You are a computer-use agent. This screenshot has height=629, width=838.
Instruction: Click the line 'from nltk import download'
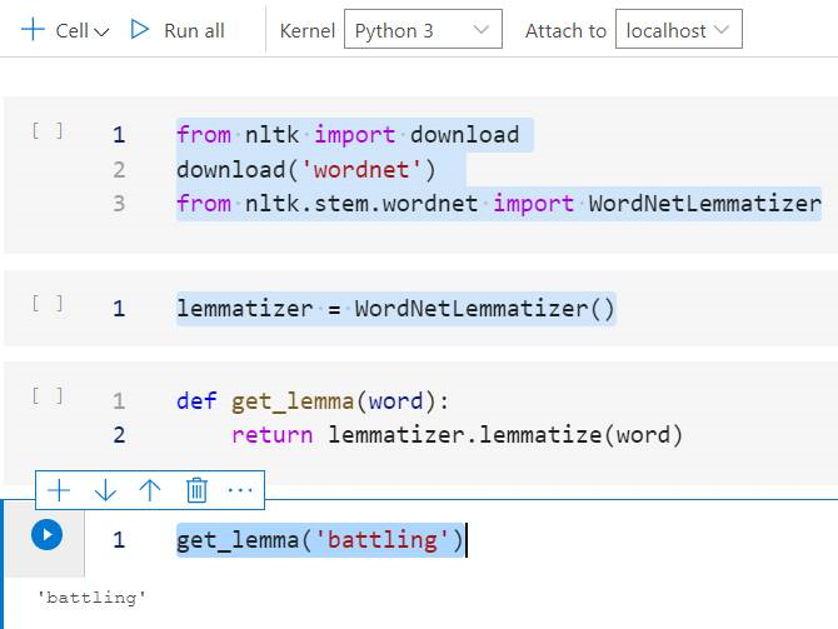tap(348, 135)
